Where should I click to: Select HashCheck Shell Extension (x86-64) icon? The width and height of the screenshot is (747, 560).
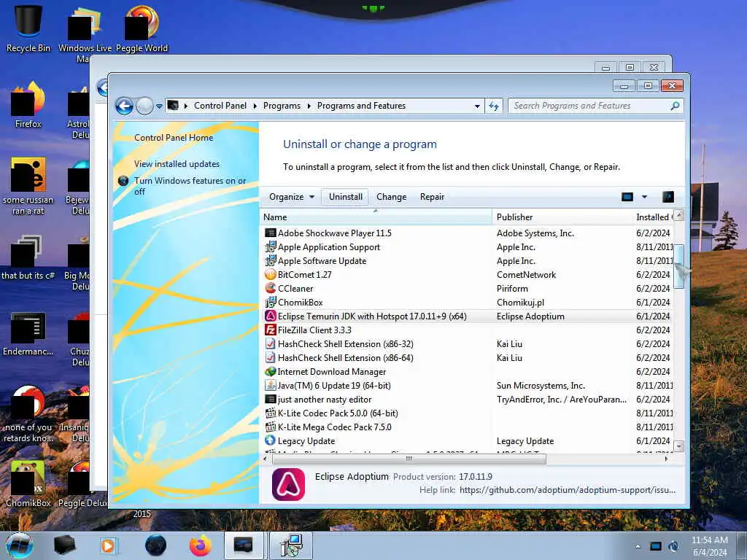271,357
